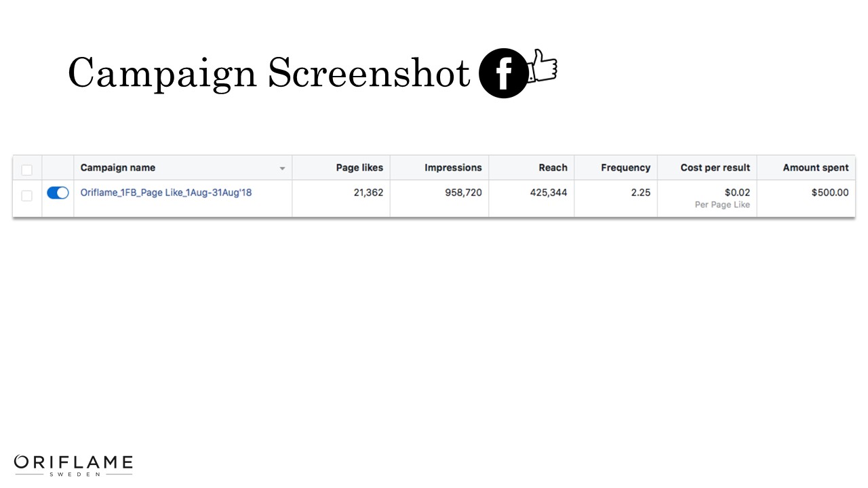This screenshot has height=488, width=868.
Task: Open the Campaign name column dropdown arrow
Action: (x=282, y=169)
